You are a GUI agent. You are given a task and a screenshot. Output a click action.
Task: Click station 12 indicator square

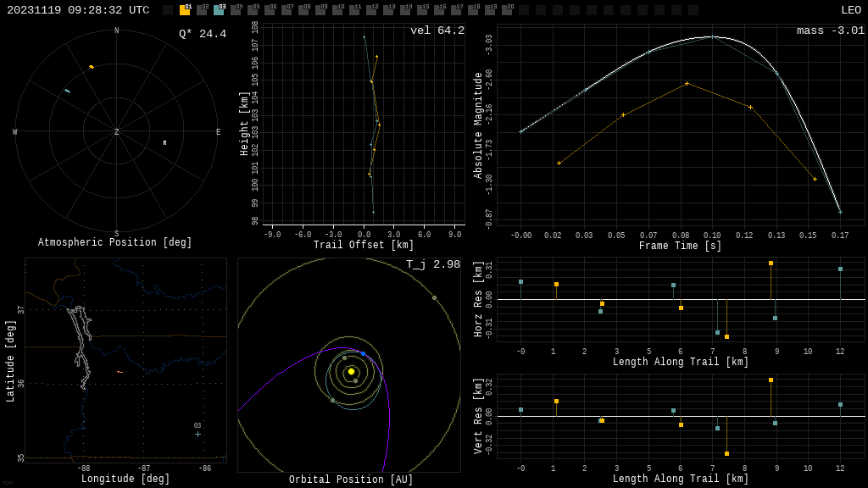371,10
